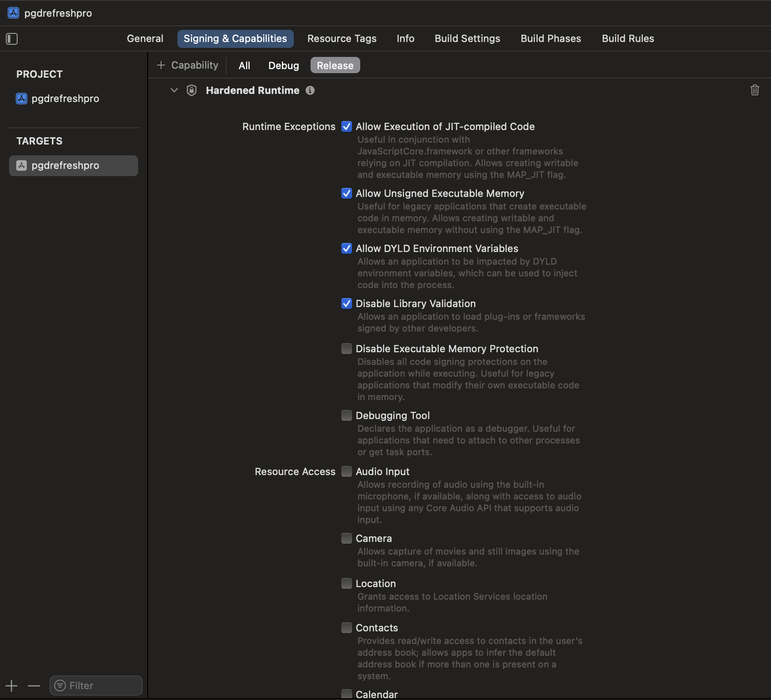The image size is (771, 700).
Task: Select the Release configuration
Action: pyautogui.click(x=335, y=65)
